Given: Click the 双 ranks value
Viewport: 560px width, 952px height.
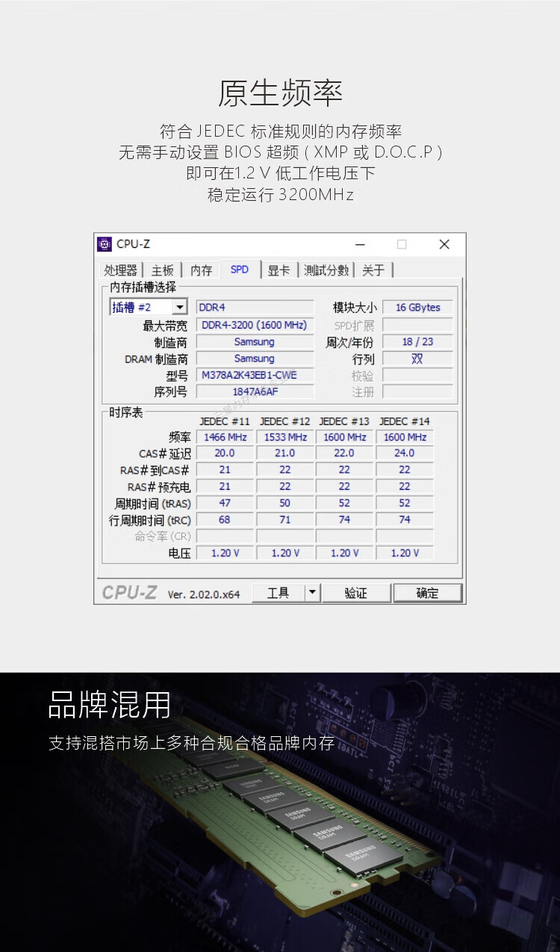Looking at the screenshot, I should pyautogui.click(x=417, y=358).
